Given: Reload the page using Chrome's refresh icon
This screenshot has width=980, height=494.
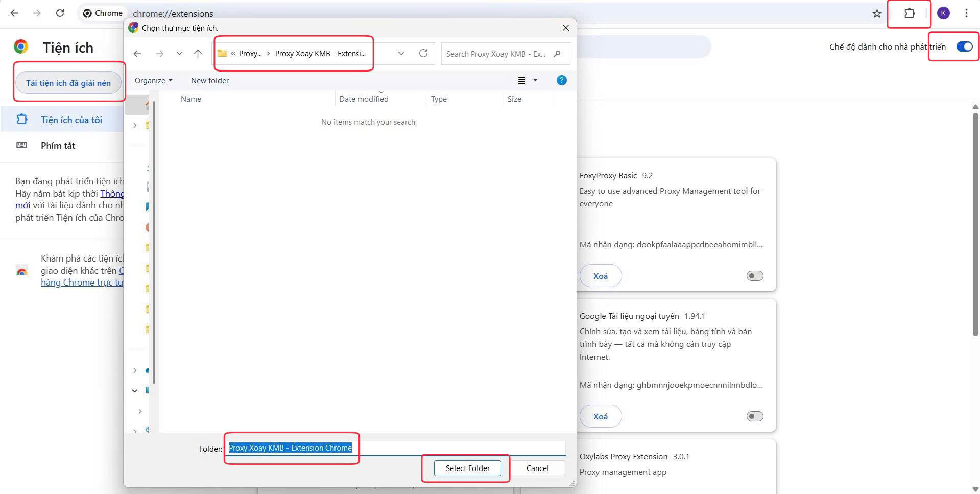Looking at the screenshot, I should [60, 13].
